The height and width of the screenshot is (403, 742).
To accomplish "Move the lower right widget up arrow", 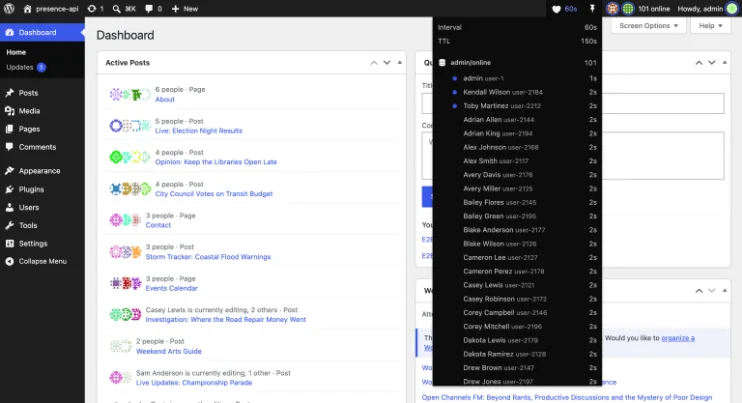I will (699, 290).
